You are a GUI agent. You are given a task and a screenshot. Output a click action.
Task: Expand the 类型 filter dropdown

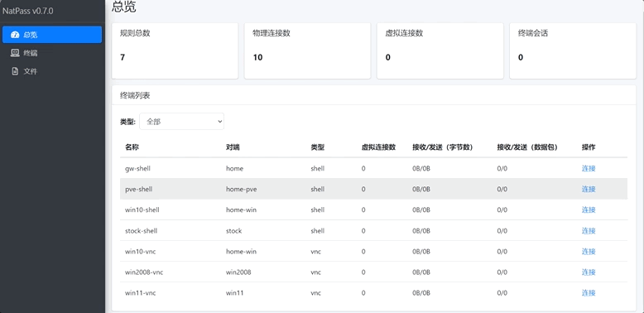[181, 122]
